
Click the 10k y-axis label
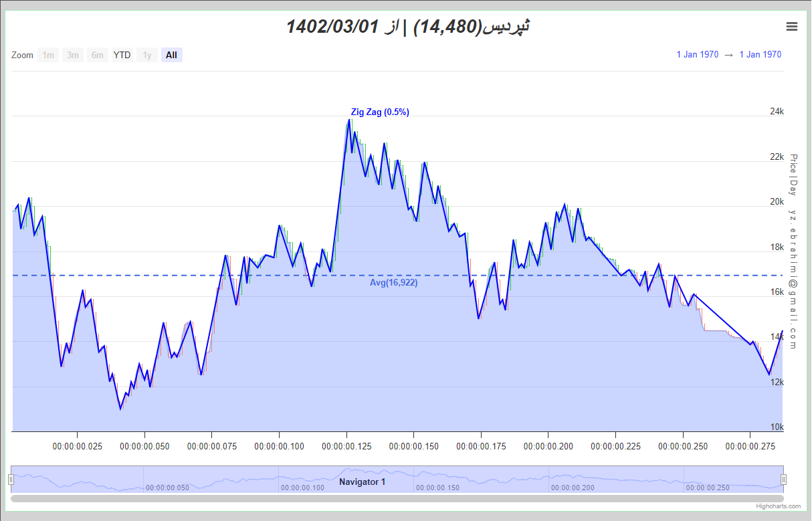point(777,427)
